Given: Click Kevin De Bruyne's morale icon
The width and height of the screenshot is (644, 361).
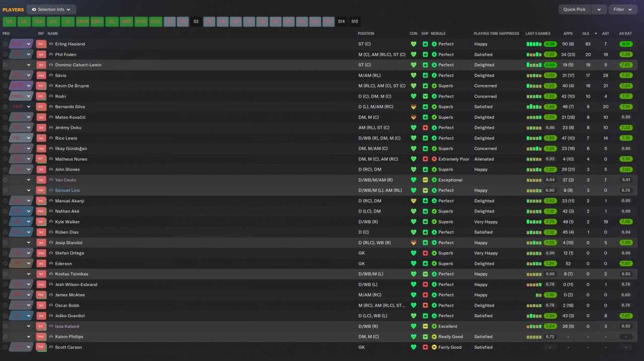Looking at the screenshot, I should tap(434, 86).
